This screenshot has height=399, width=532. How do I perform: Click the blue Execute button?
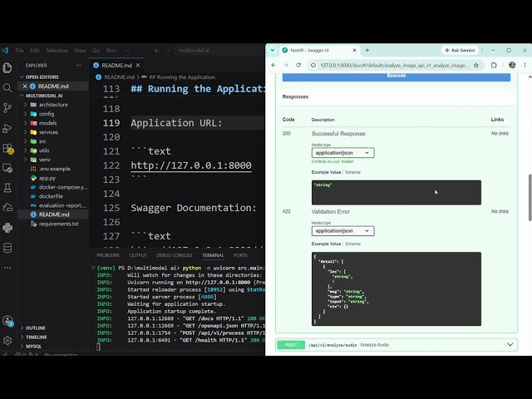[396, 76]
